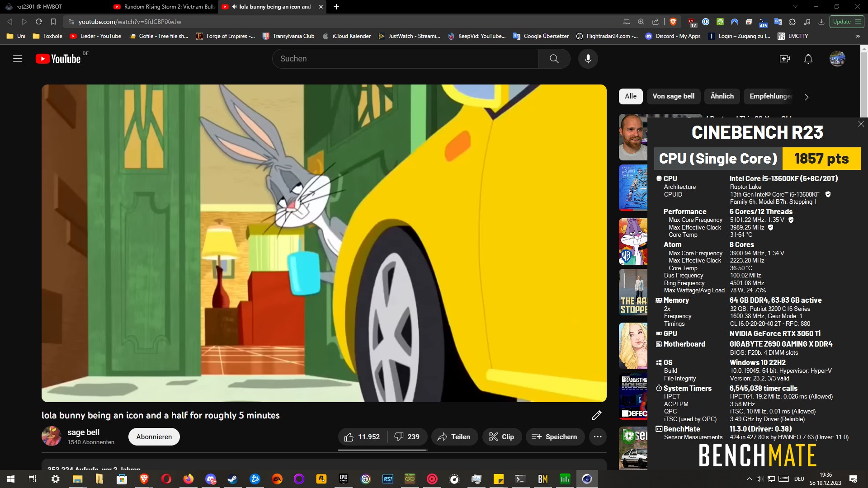This screenshot has height=488, width=868.
Task: Click the YouTube logo
Action: [x=59, y=59]
